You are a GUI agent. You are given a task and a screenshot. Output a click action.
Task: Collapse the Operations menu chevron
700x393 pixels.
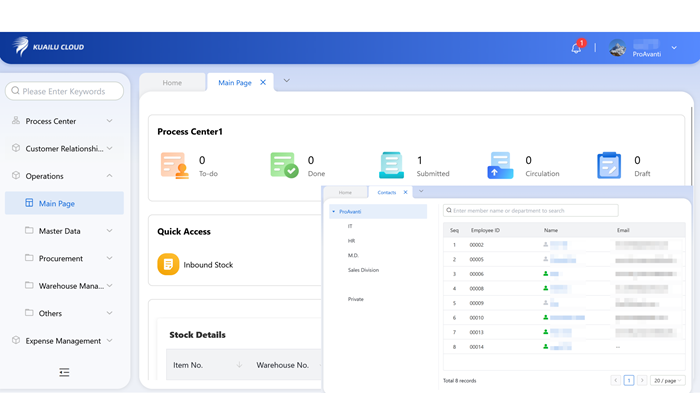click(x=109, y=176)
